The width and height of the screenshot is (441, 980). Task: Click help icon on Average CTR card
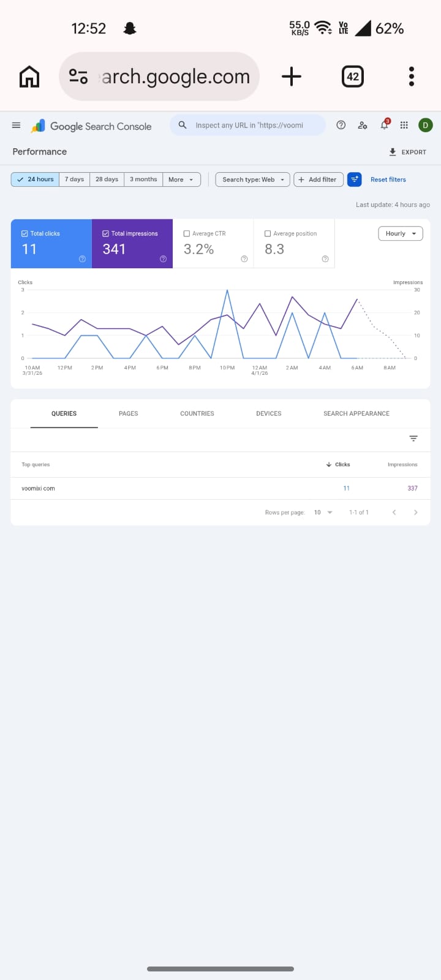pyautogui.click(x=244, y=259)
